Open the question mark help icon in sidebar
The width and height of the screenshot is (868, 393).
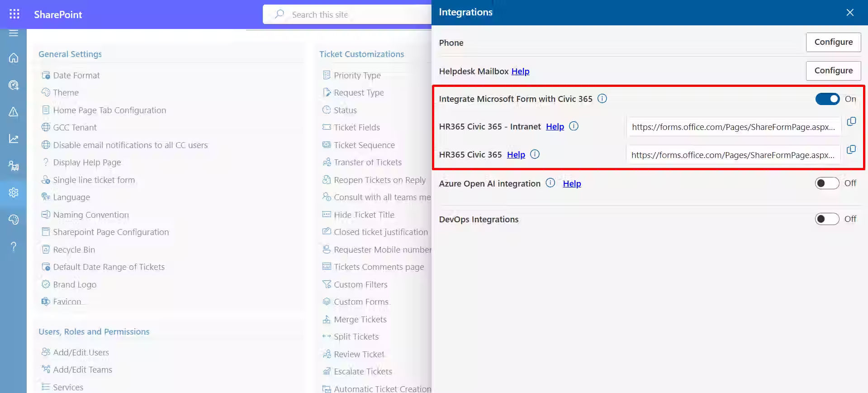(x=14, y=246)
